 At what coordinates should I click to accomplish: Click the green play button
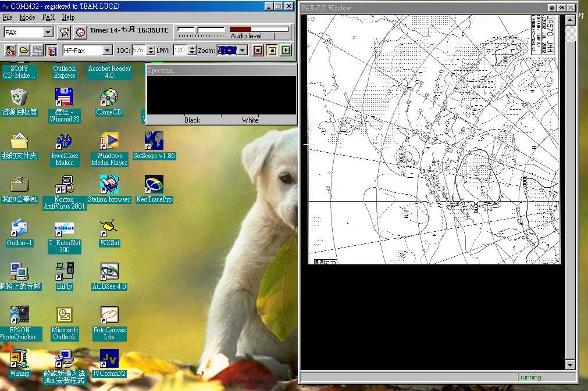286,50
